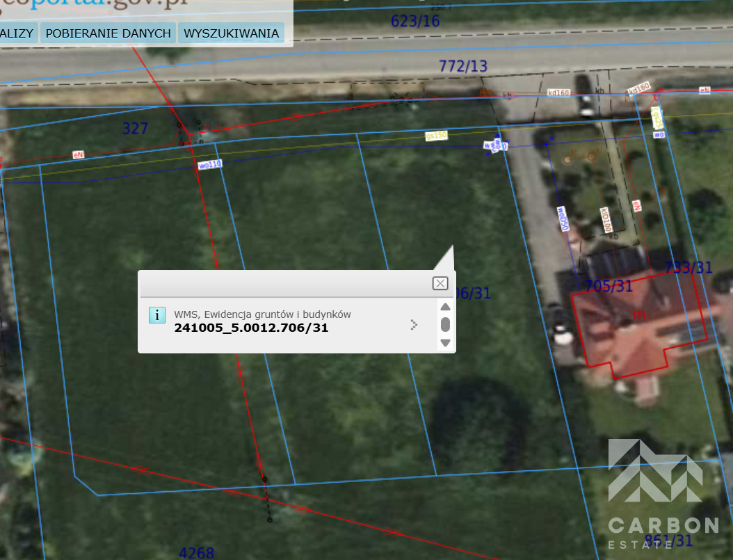Image resolution: width=733 pixels, height=560 pixels.
Task: Open the POBIERANIE DANYCH menu
Action: [x=108, y=33]
